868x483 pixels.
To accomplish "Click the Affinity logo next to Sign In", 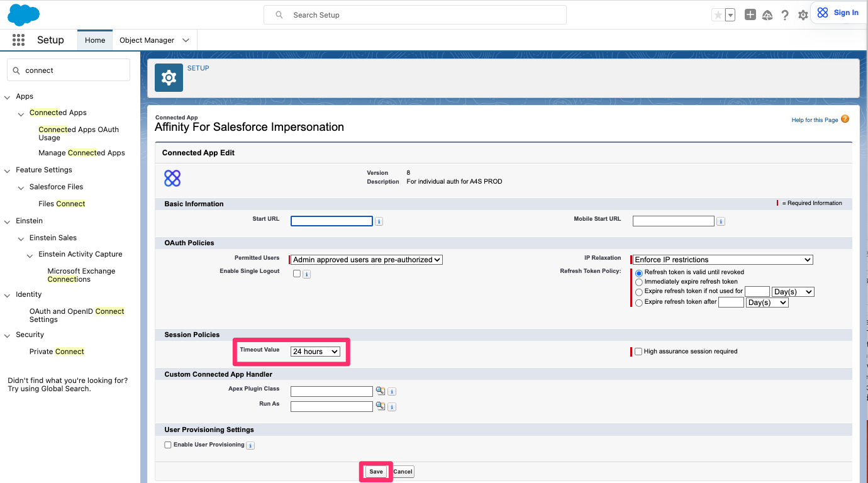I will coord(823,13).
